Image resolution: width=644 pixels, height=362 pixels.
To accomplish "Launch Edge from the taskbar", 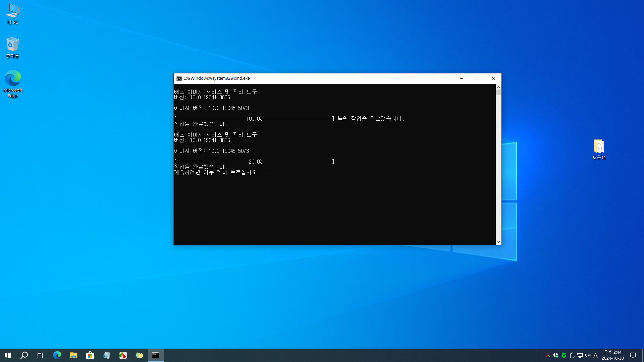I will coord(57,355).
